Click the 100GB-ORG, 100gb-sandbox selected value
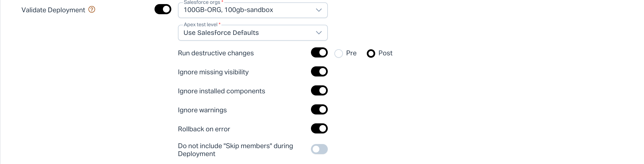 coord(228,10)
